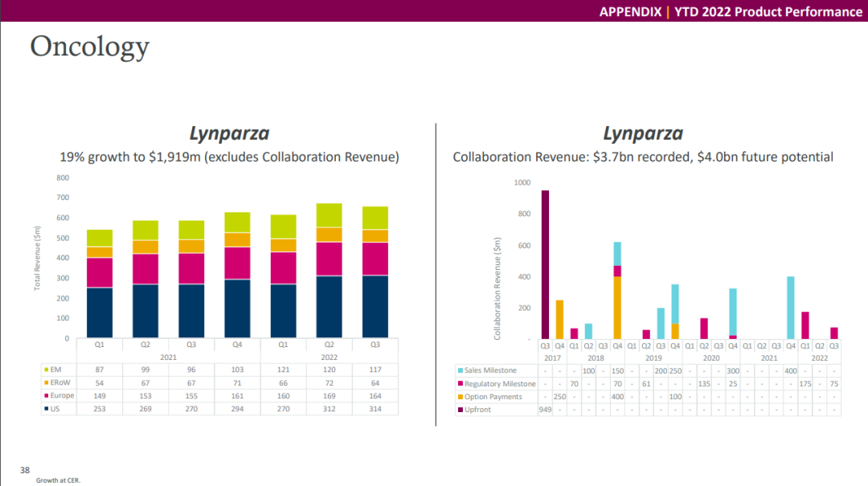Select the Regulatory Milestone legend swatch
The height and width of the screenshot is (486, 868).
click(459, 384)
